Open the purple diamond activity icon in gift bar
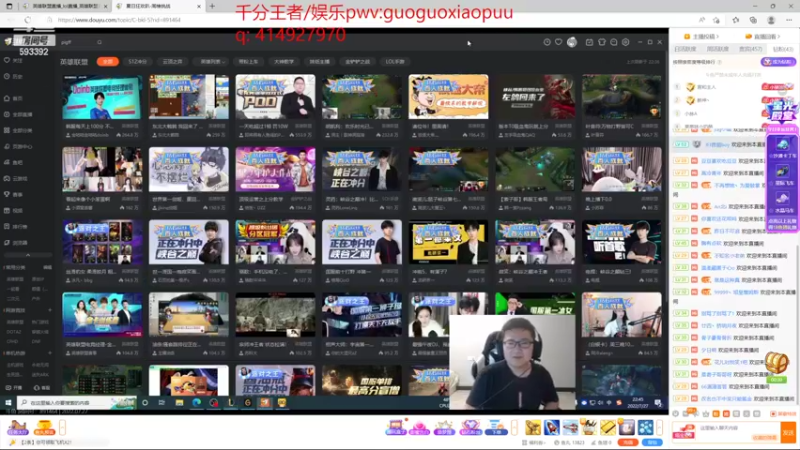 pos(469,427)
